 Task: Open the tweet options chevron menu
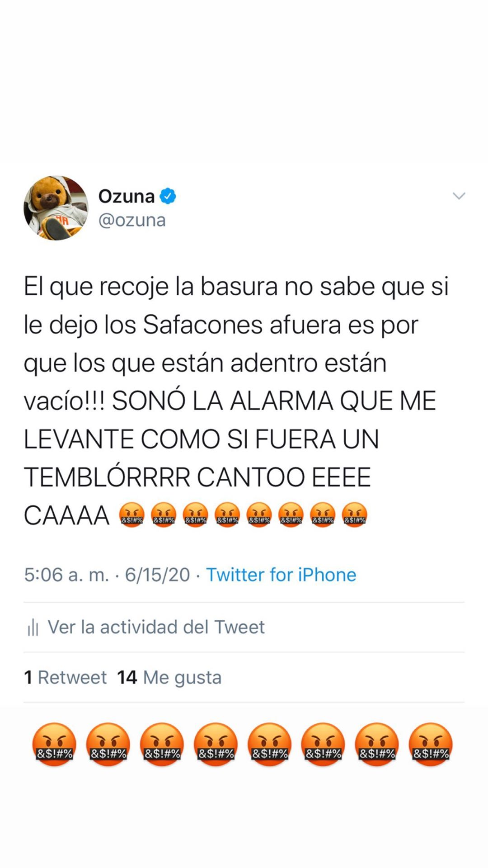point(459,196)
